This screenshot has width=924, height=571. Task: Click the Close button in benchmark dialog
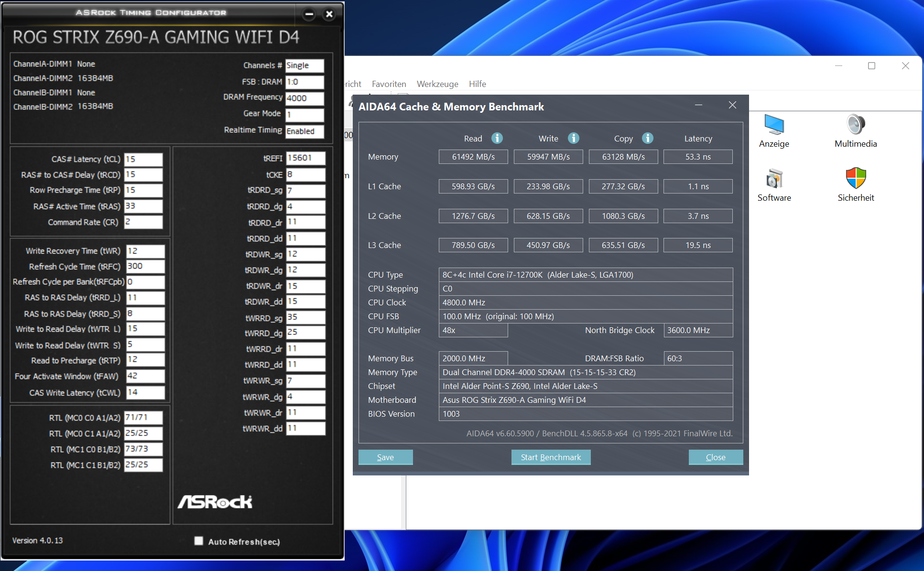(716, 457)
